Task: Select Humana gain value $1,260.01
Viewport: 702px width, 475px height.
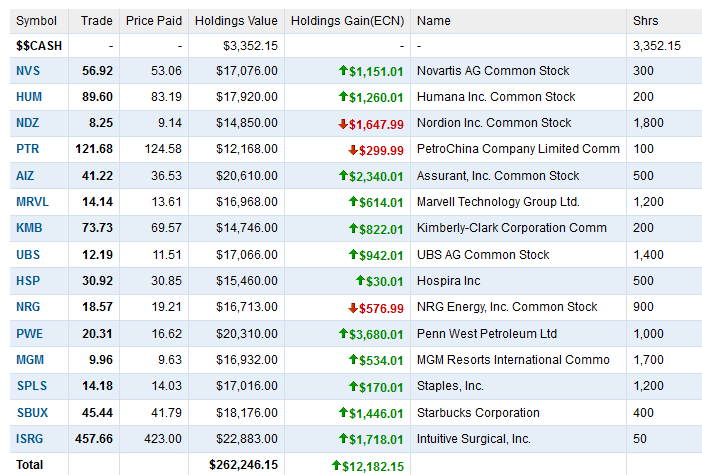Action: [x=376, y=98]
